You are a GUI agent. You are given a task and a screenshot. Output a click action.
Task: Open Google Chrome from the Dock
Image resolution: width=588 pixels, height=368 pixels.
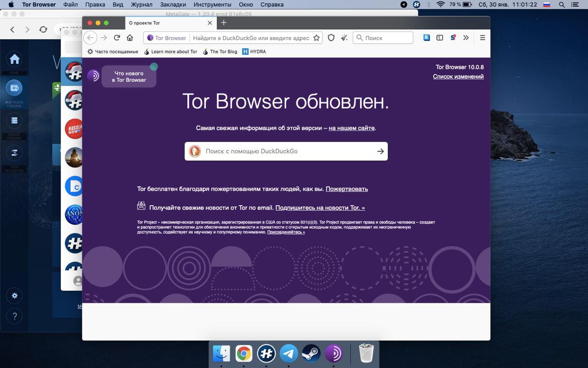click(x=244, y=353)
